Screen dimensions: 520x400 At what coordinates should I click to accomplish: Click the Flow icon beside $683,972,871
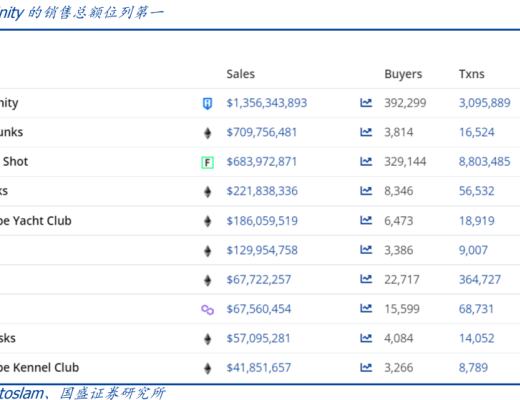(x=207, y=163)
